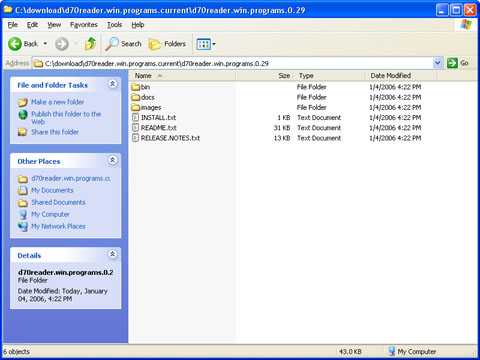
Task: Go up one folder level icon
Action: click(x=90, y=44)
